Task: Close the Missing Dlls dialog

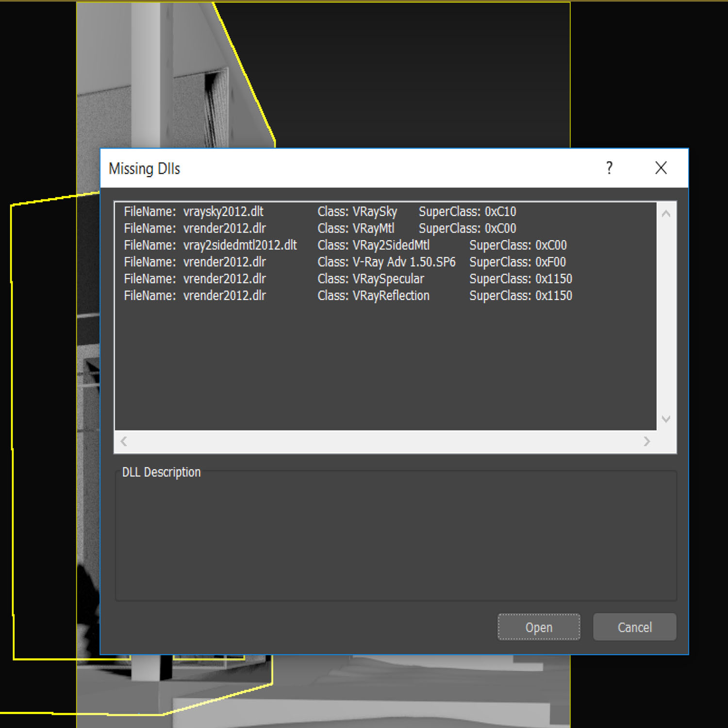Action: point(661,168)
